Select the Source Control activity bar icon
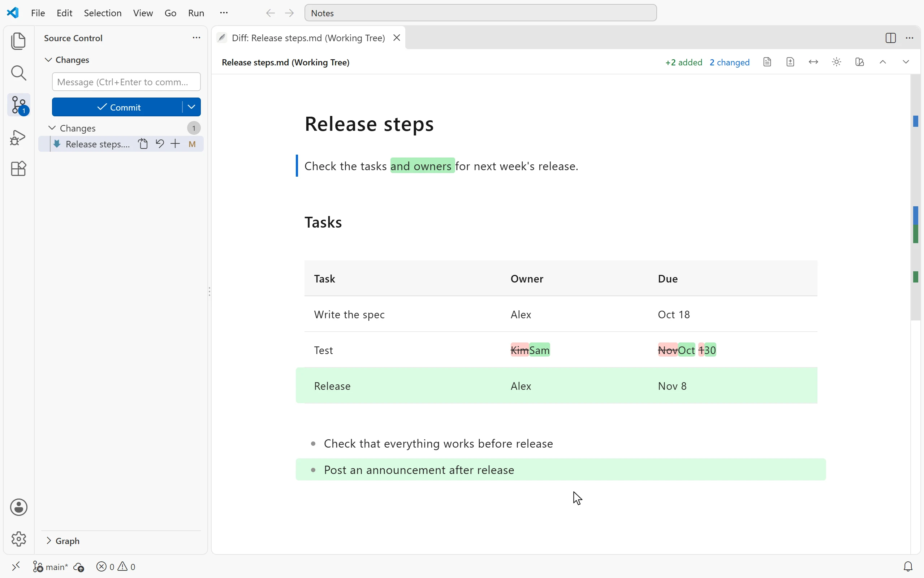 point(18,104)
